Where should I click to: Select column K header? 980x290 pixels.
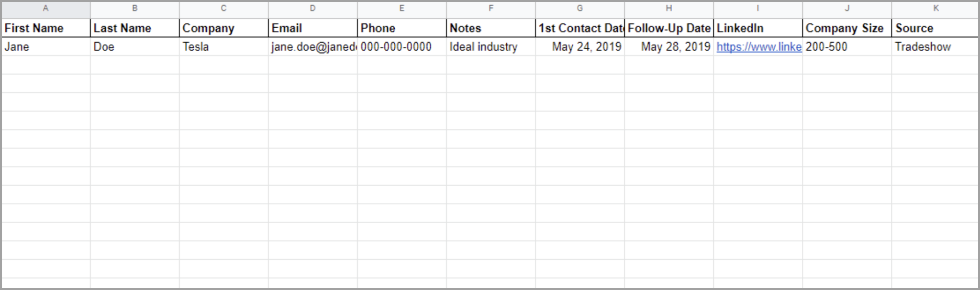[x=935, y=9]
